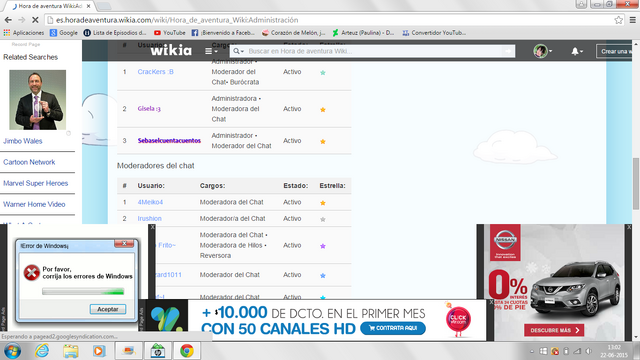Open Windows Explorer folder in taskbar

(71, 351)
